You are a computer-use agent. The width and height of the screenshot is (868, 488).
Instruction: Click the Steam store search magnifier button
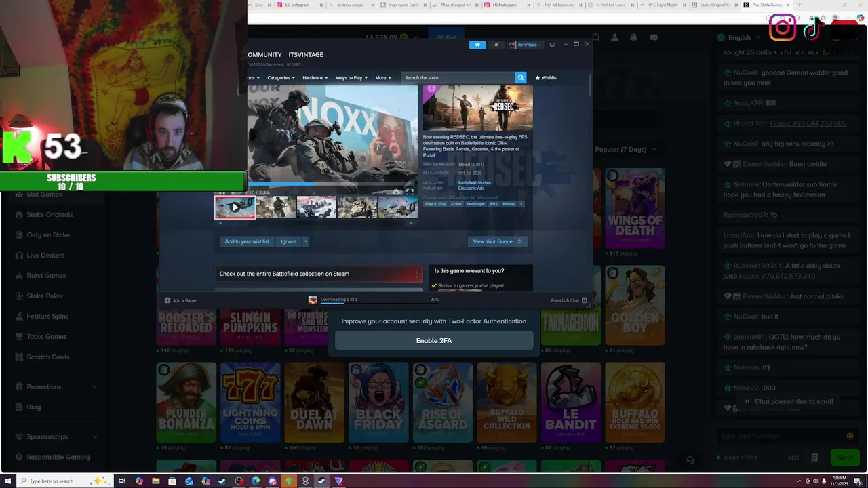[520, 77]
